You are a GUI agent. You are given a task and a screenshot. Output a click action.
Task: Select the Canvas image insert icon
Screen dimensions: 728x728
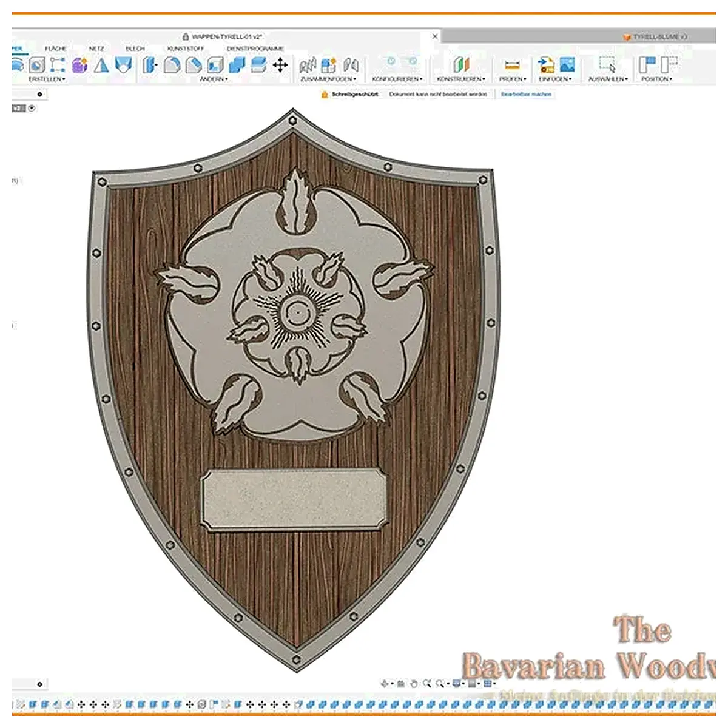point(567,65)
